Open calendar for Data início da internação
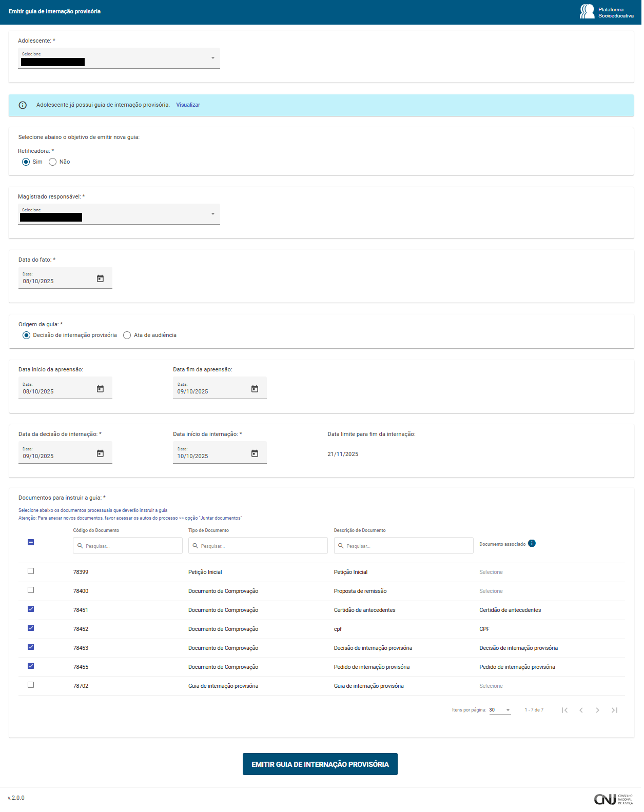644x812 pixels. tap(255, 453)
